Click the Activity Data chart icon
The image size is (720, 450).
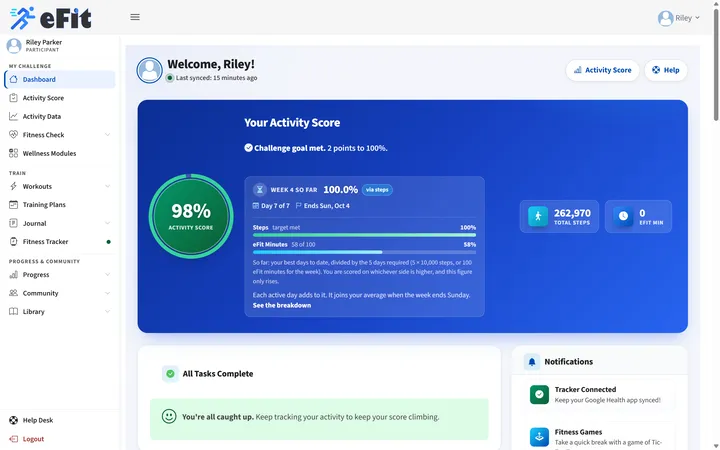[x=13, y=116]
